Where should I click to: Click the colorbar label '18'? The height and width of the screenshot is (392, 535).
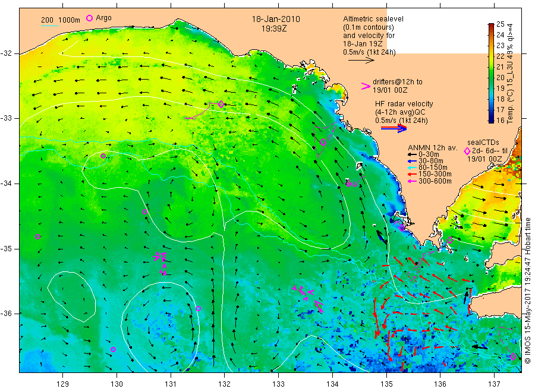[500, 99]
